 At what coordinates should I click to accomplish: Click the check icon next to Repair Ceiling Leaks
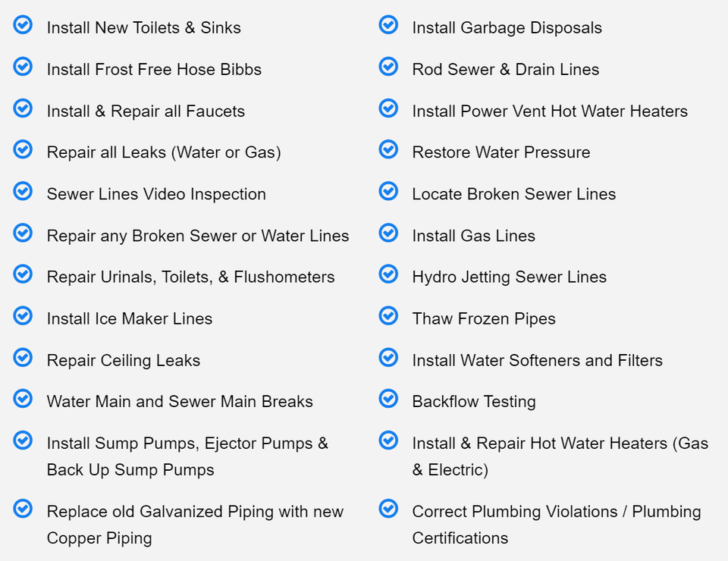pos(23,357)
